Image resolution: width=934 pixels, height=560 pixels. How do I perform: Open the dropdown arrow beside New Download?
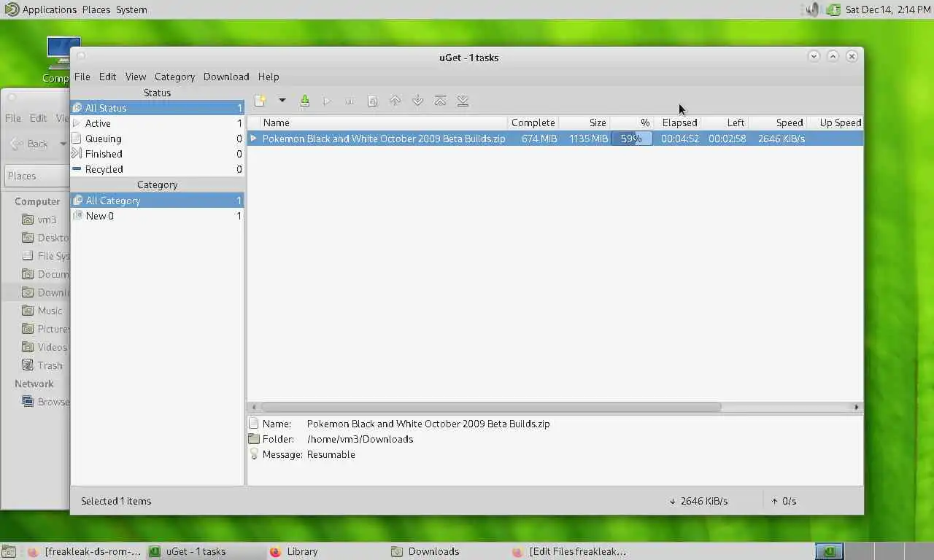pos(282,101)
